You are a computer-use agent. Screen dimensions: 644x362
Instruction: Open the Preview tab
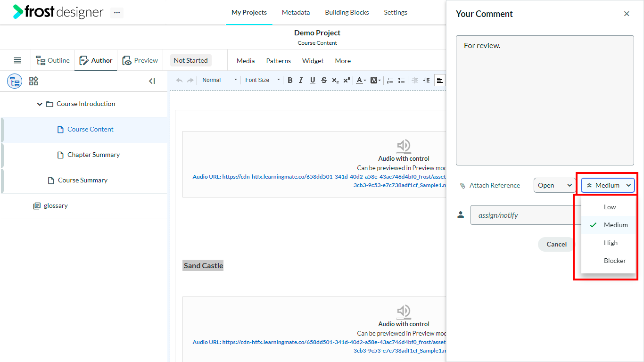pyautogui.click(x=140, y=60)
